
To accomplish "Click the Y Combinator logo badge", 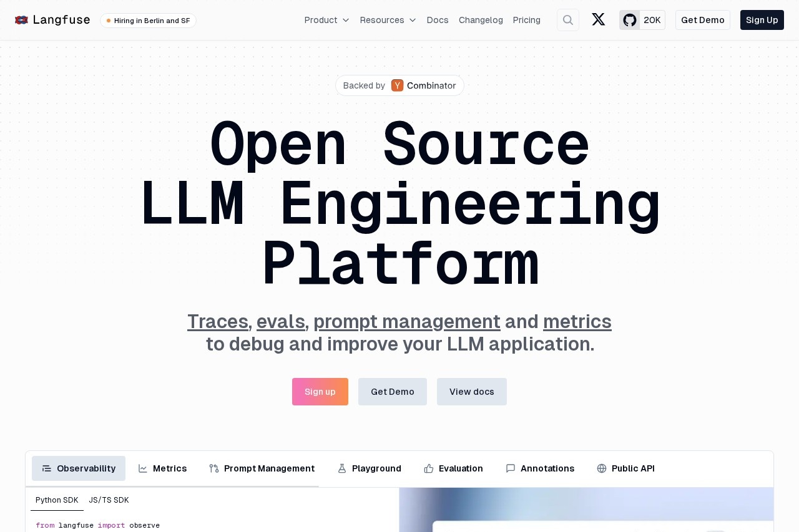I will pos(397,85).
